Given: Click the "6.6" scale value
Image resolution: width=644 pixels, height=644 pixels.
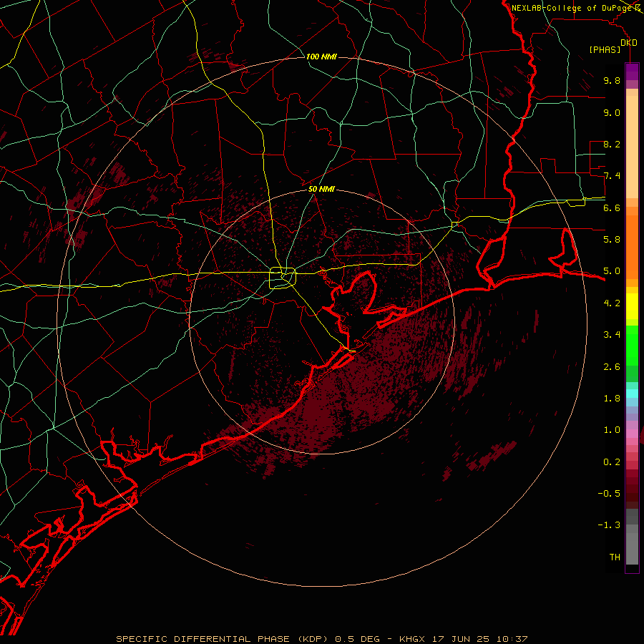Looking at the screenshot, I should 612,208.
